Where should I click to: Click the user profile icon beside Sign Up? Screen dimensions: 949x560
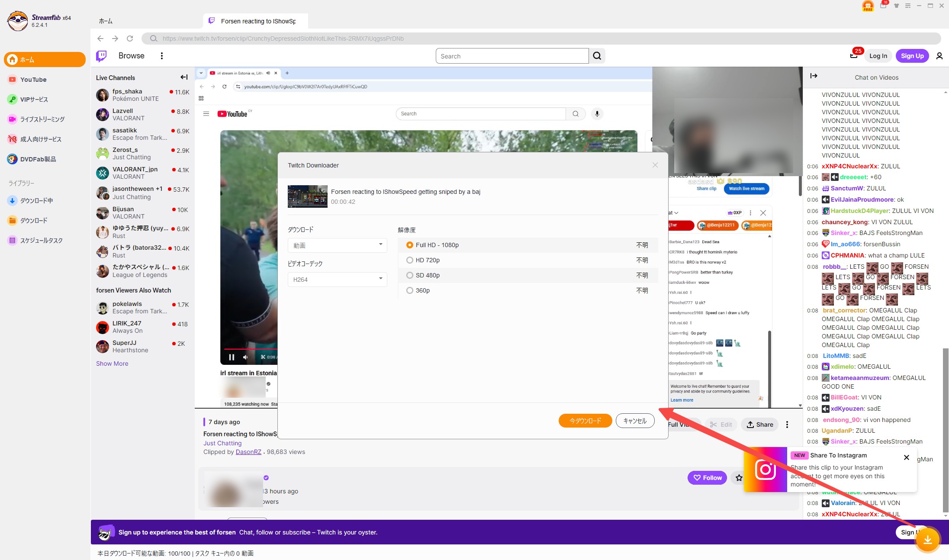[x=939, y=56]
